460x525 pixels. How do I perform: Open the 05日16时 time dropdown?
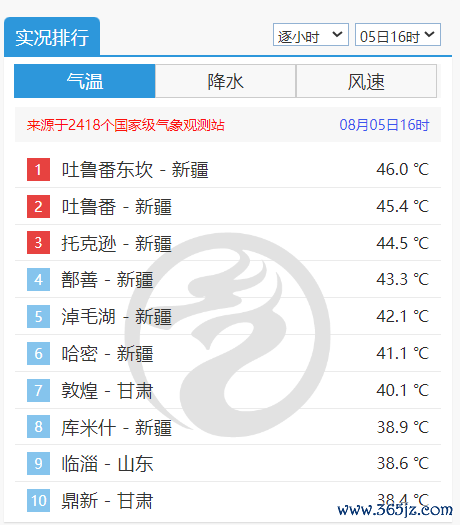pyautogui.click(x=398, y=35)
